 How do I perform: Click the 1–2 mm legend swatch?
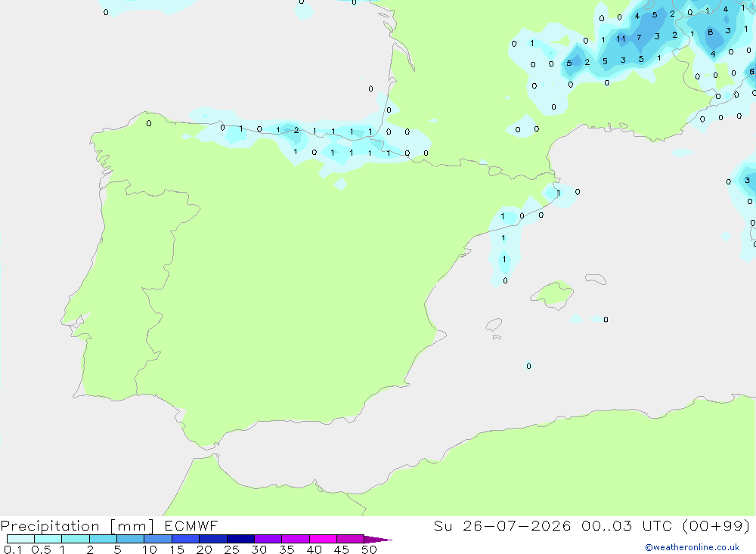click(x=75, y=539)
